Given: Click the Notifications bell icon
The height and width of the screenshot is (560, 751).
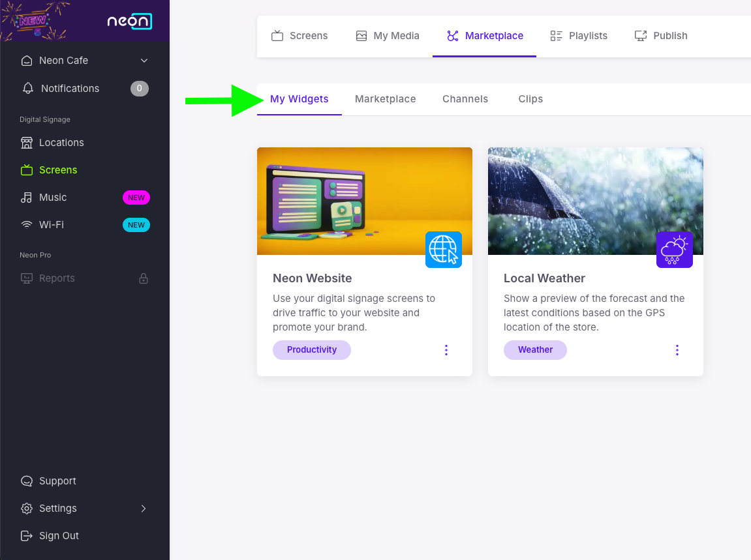Looking at the screenshot, I should pyautogui.click(x=28, y=89).
